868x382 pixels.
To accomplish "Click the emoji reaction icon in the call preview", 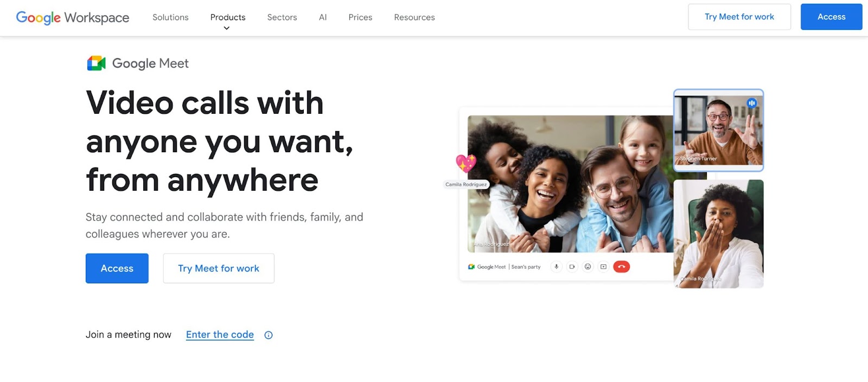I will tap(588, 267).
